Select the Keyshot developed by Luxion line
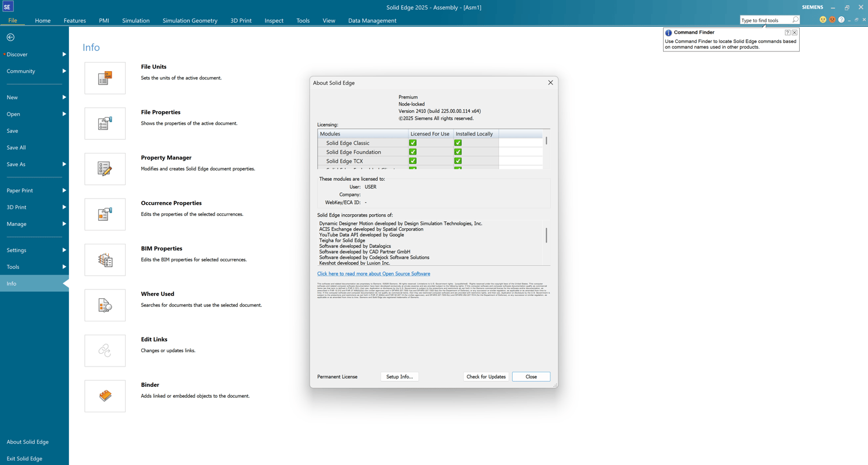The height and width of the screenshot is (465, 868). point(355,263)
